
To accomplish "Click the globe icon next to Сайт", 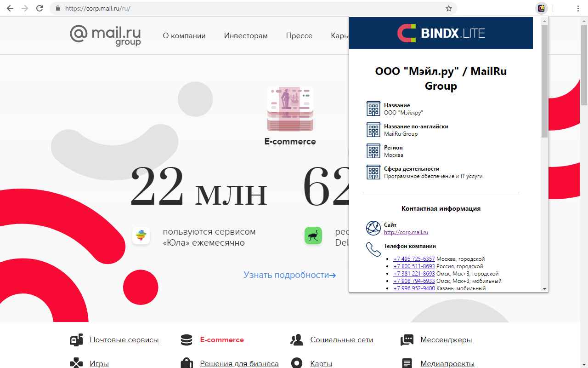I will [373, 228].
